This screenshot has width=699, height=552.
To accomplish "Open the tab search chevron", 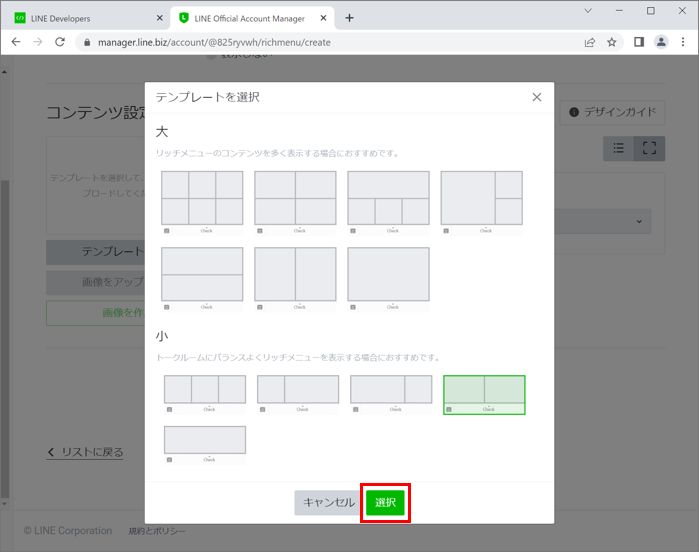I will (x=588, y=11).
